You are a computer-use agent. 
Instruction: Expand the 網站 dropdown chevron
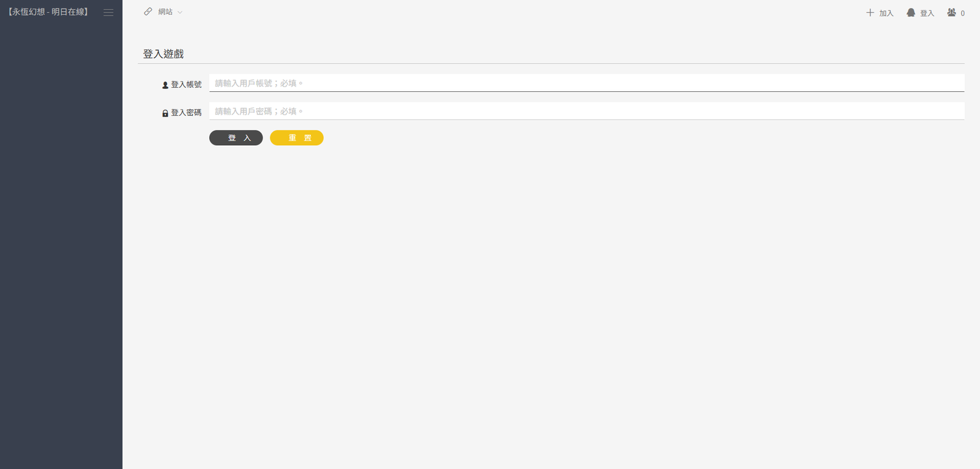click(x=180, y=12)
